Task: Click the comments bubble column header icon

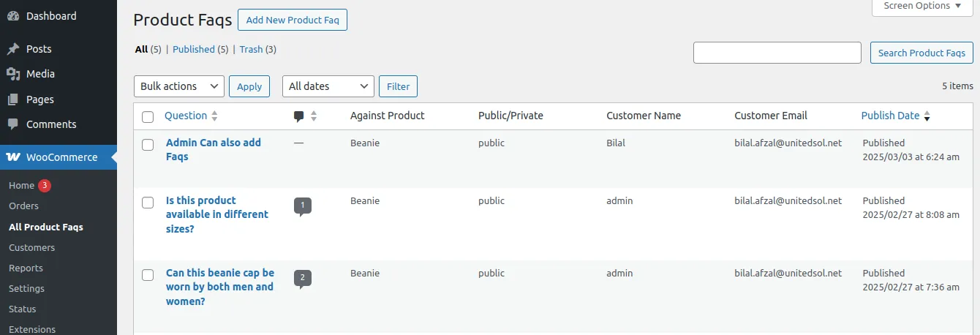Action: click(x=298, y=116)
